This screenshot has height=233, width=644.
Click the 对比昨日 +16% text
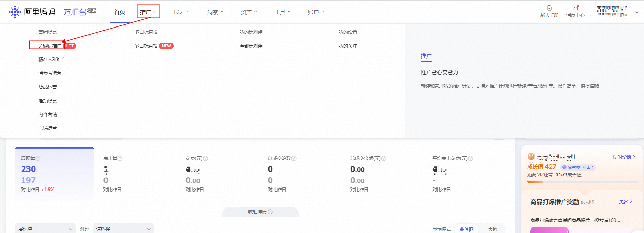point(38,190)
